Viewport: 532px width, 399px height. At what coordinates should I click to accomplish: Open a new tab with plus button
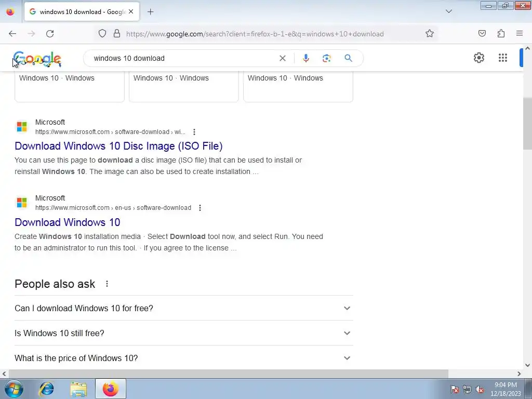pyautogui.click(x=150, y=12)
